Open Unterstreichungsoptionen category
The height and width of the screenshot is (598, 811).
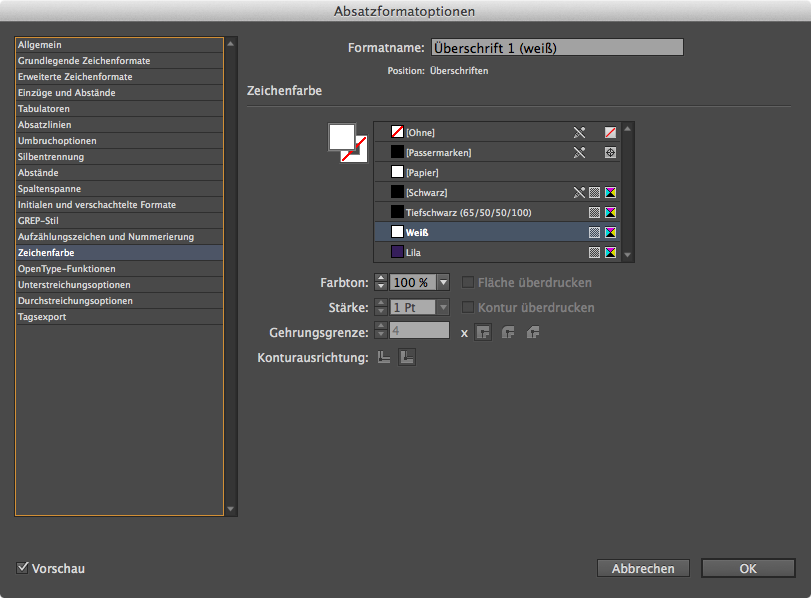pos(119,285)
